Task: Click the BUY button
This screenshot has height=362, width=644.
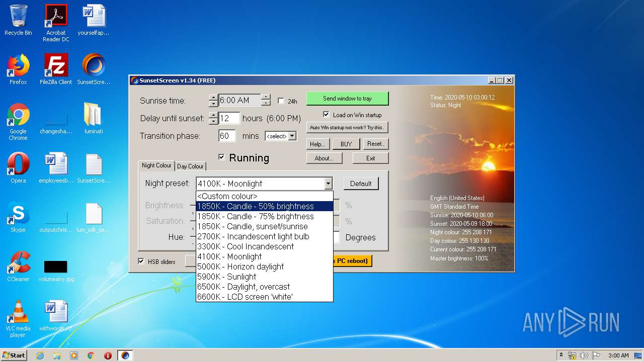Action: [x=346, y=144]
